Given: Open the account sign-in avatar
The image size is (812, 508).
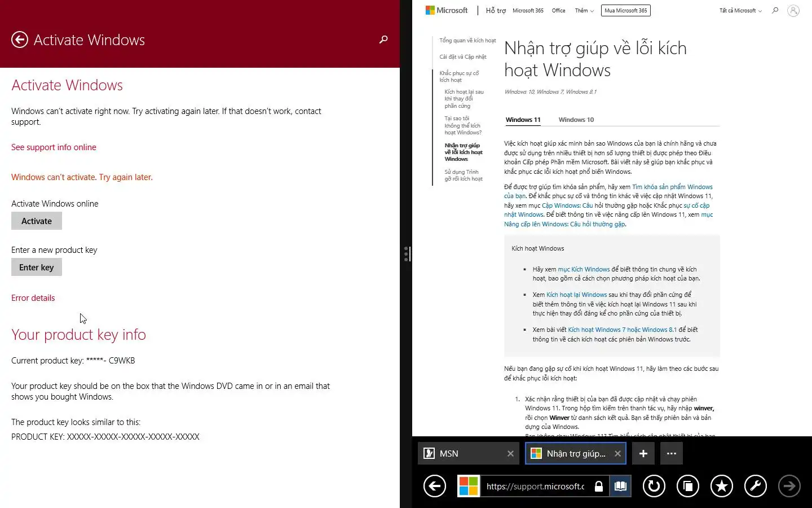Looking at the screenshot, I should click(793, 11).
